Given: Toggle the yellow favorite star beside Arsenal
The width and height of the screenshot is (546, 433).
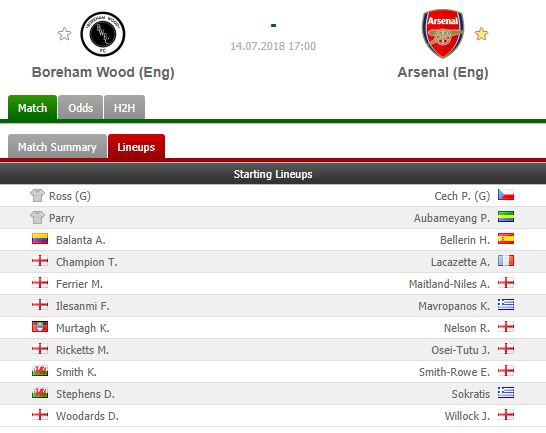Looking at the screenshot, I should (x=481, y=34).
